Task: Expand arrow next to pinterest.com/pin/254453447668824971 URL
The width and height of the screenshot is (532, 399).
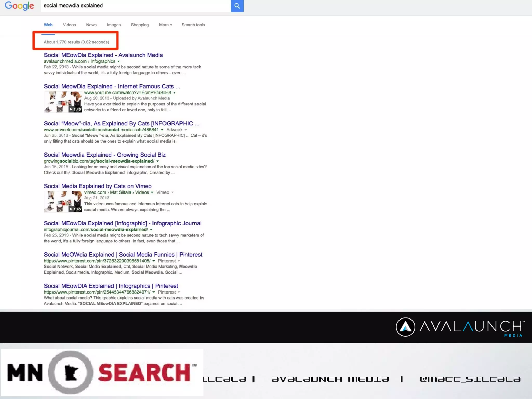Action: 154,292
